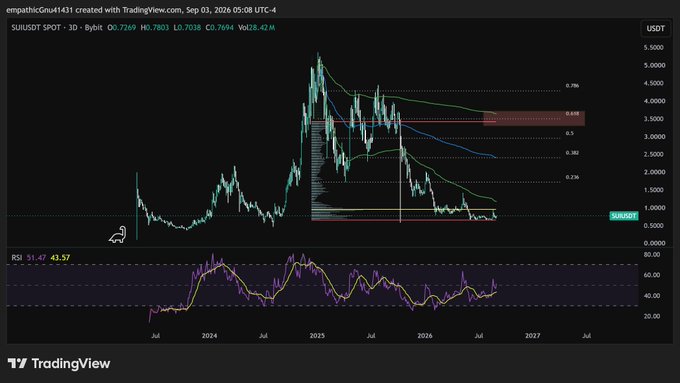Click the Vol 28.42 M readout
This screenshot has width=680, height=383.
[x=256, y=27]
